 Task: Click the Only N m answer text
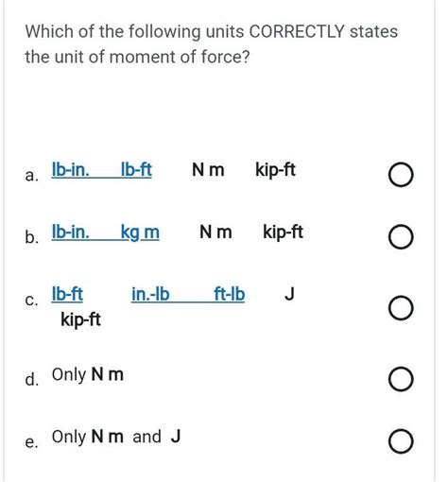click(x=88, y=375)
